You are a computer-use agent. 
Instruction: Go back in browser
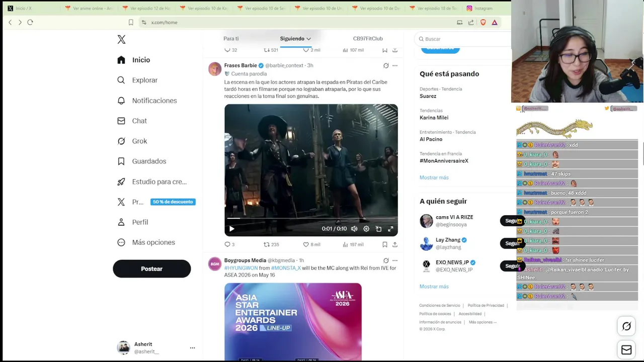tap(10, 22)
